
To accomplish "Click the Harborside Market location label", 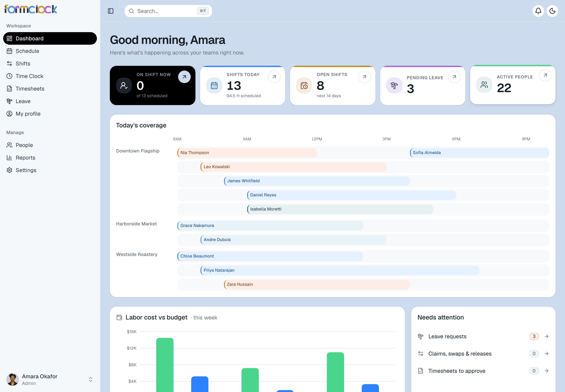I will [x=137, y=224].
